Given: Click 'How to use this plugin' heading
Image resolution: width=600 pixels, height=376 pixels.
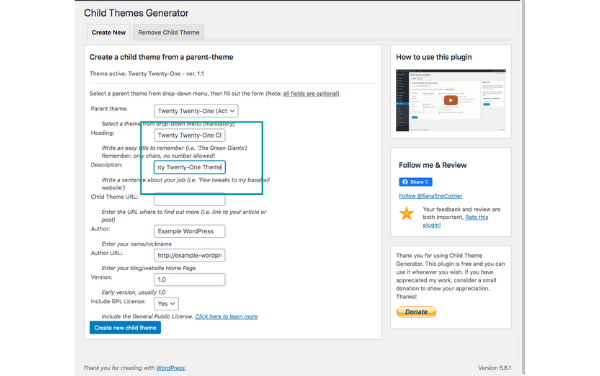Looking at the screenshot, I should [x=434, y=57].
